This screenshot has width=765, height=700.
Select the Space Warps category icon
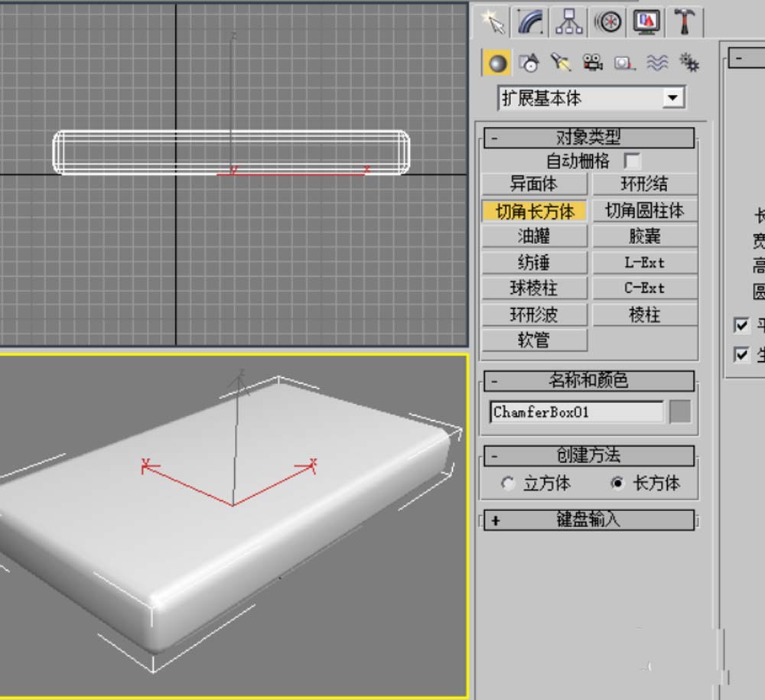(656, 63)
